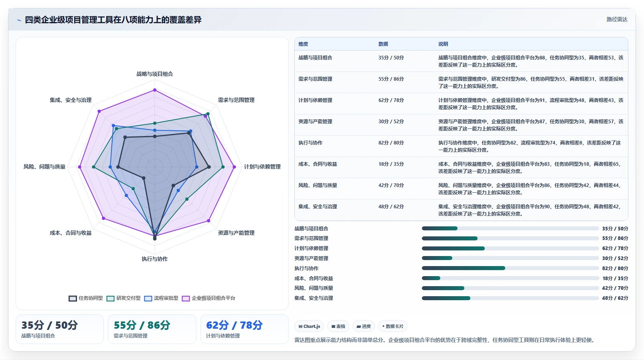Click the purple data point on 计划与依赖管理 axis
Viewport: 644px width, 360px height.
pyautogui.click(x=234, y=167)
